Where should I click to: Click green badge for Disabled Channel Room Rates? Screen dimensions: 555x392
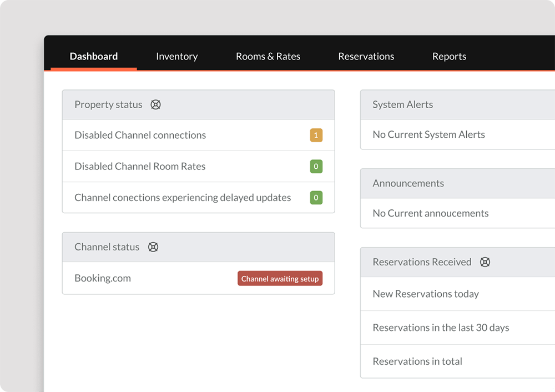tap(316, 166)
